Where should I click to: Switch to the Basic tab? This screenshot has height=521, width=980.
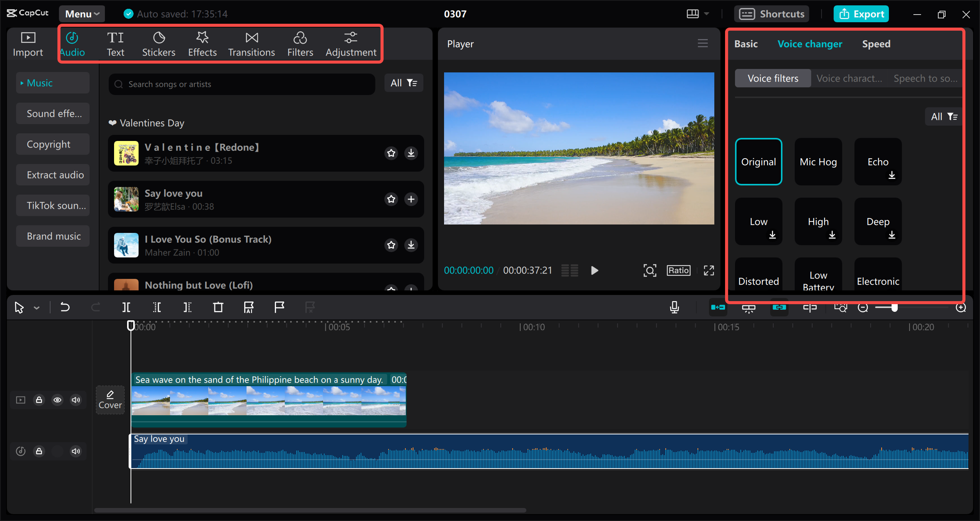(x=746, y=44)
